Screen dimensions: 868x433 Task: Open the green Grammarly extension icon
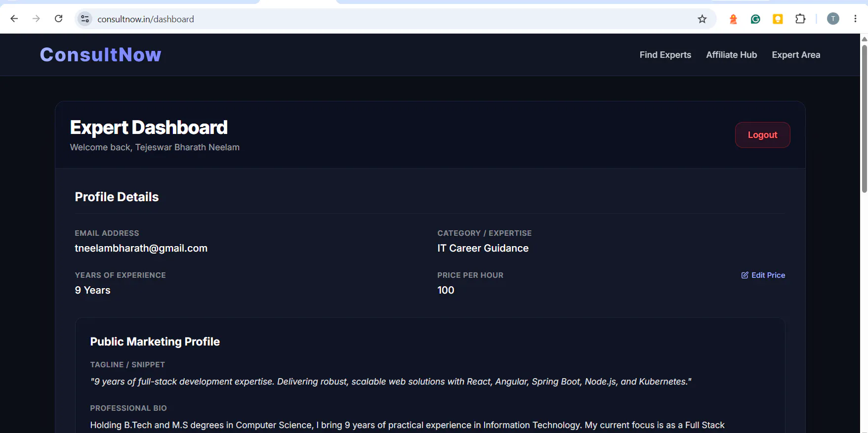755,19
